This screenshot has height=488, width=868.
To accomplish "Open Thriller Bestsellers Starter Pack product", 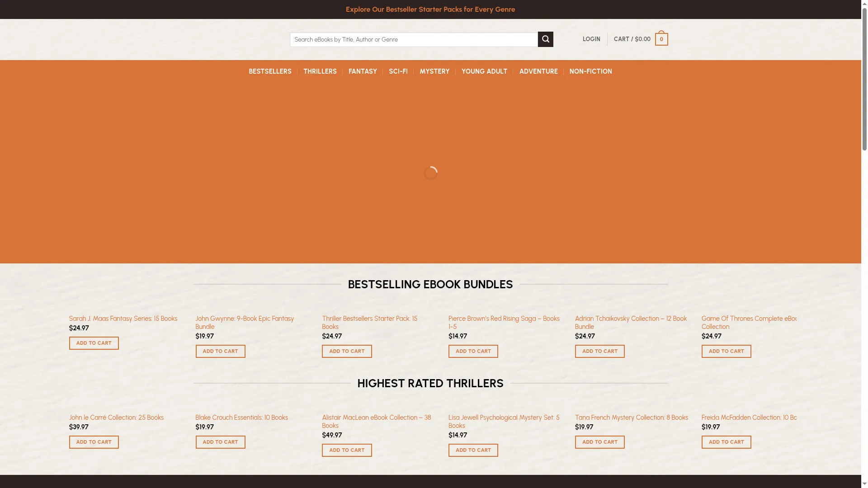I will click(x=369, y=323).
